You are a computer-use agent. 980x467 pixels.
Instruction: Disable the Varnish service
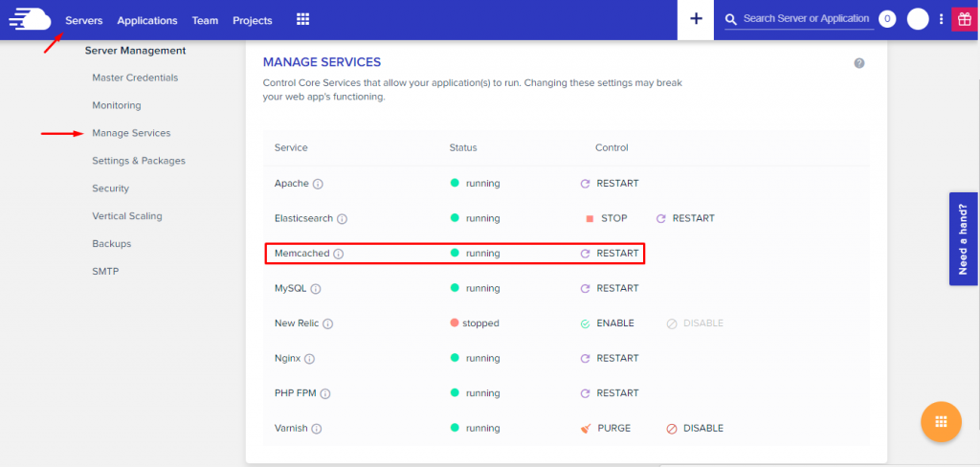coord(695,428)
